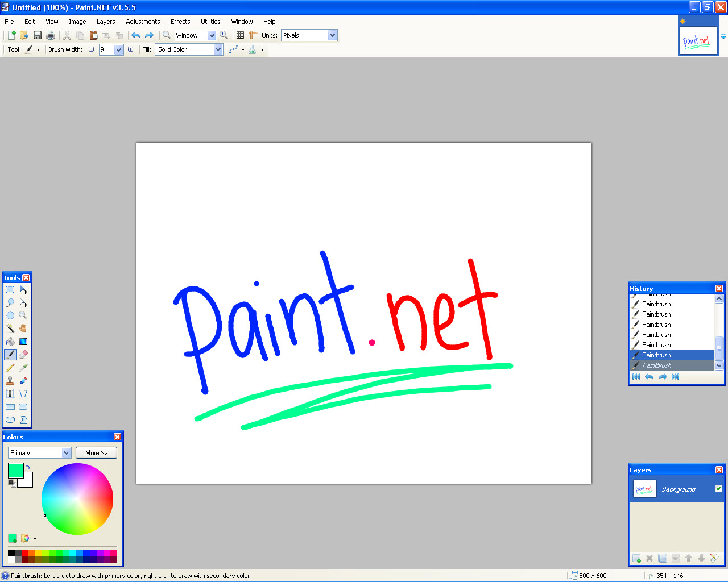The width and height of the screenshot is (728, 582).
Task: Select the Line/Curve tool
Action: click(23, 394)
